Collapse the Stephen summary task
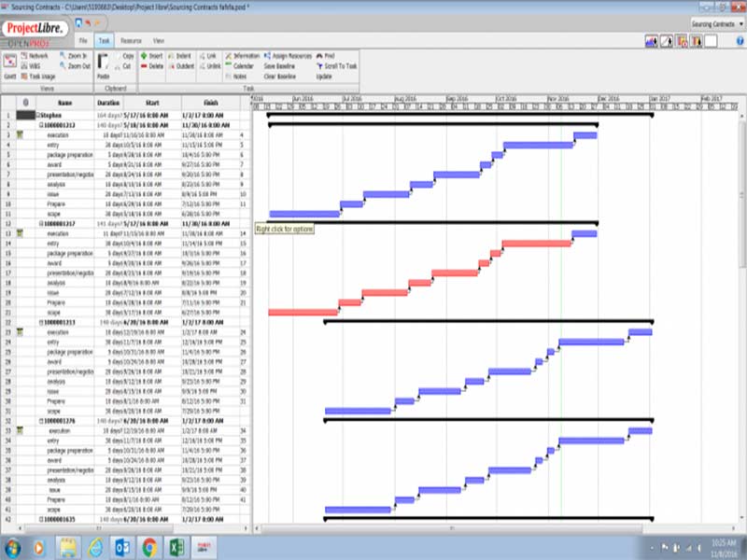 (x=38, y=116)
